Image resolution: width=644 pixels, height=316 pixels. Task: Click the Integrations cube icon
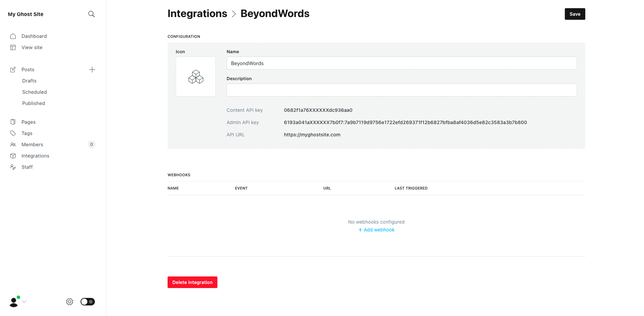[13, 156]
